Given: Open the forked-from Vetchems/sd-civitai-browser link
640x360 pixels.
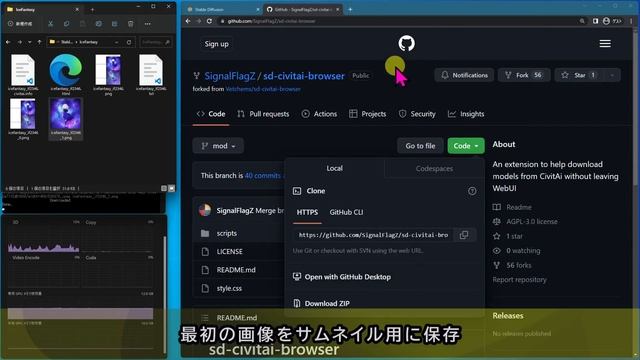Looking at the screenshot, I should (263, 89).
